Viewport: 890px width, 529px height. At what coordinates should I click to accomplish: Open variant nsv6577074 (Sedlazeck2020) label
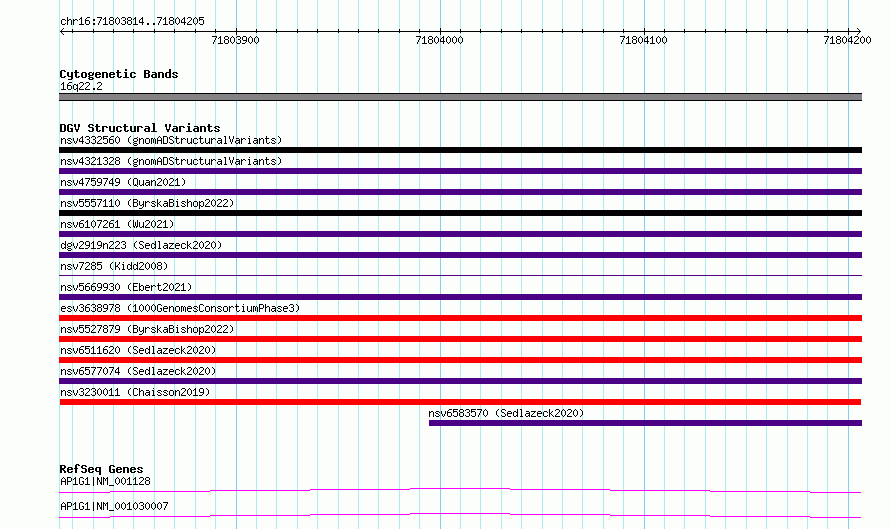[138, 371]
